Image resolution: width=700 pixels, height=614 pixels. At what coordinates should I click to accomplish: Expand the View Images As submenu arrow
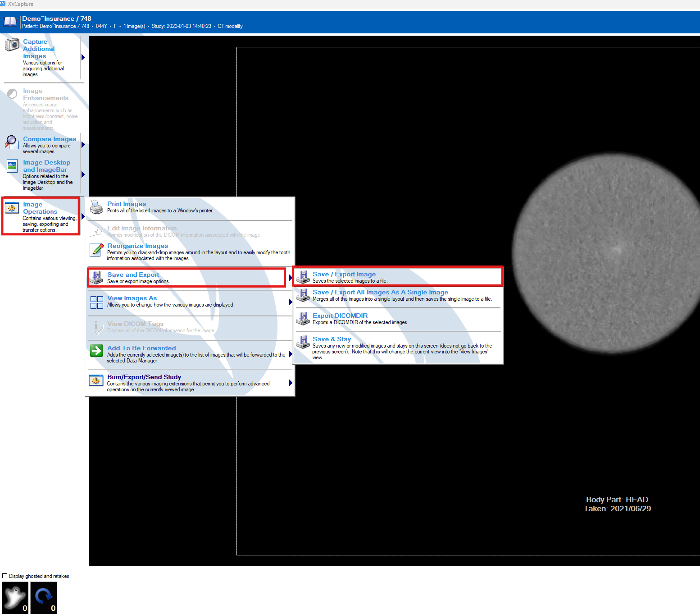[x=291, y=302]
